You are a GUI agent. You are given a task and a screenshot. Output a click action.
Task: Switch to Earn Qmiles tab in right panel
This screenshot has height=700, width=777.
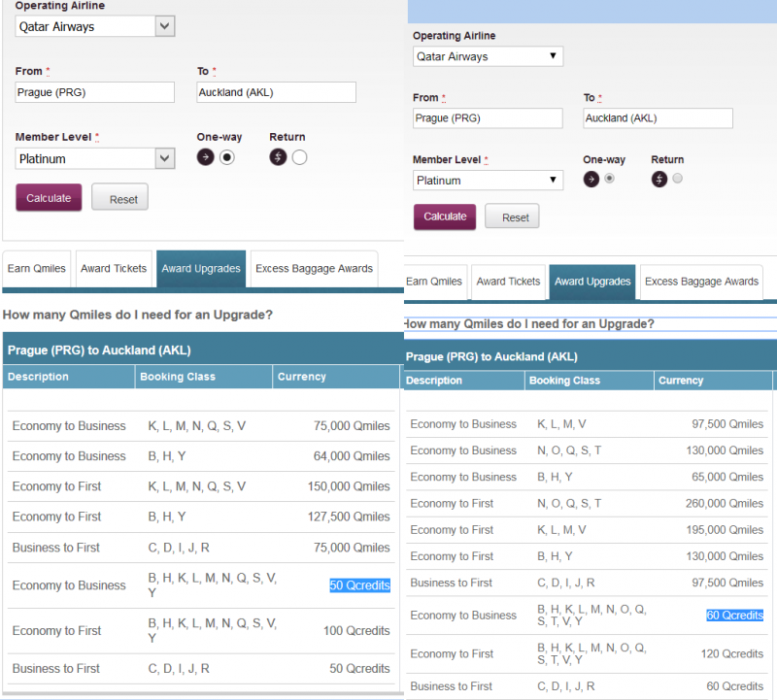(x=434, y=282)
